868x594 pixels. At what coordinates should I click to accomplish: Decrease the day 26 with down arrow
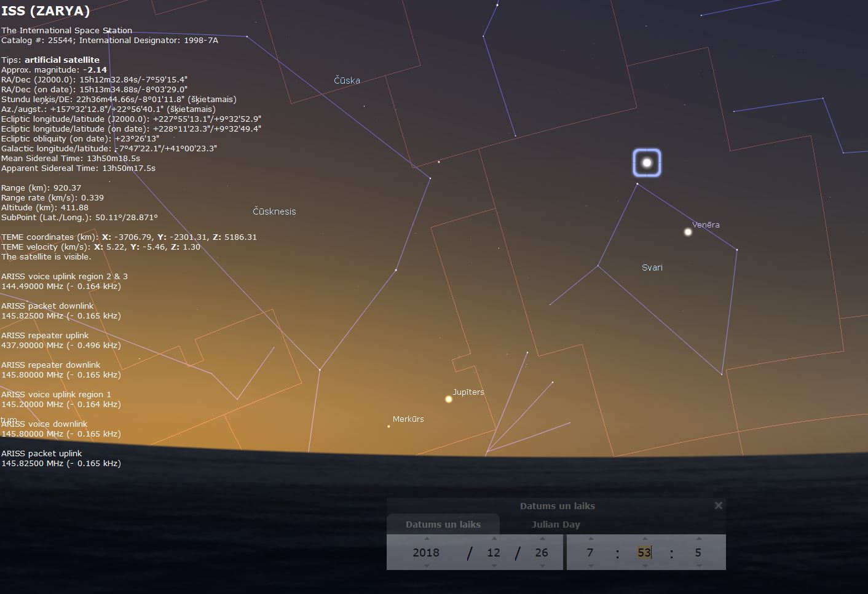tap(542, 566)
